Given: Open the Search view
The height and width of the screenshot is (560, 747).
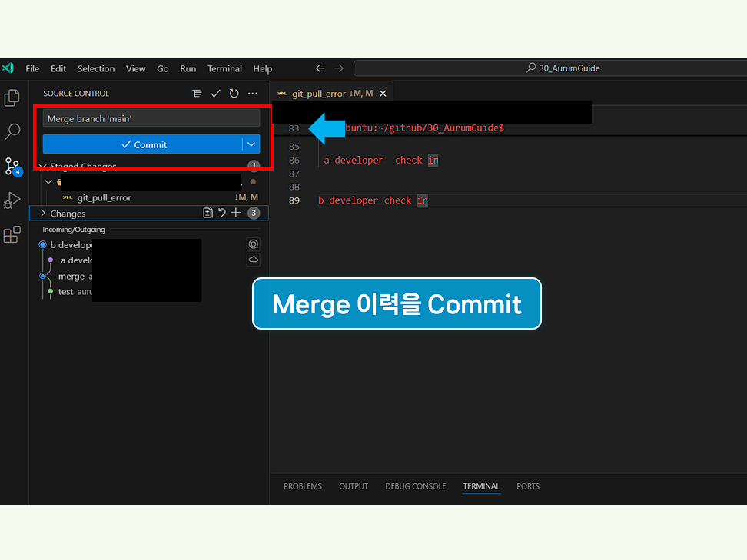Looking at the screenshot, I should 12,132.
